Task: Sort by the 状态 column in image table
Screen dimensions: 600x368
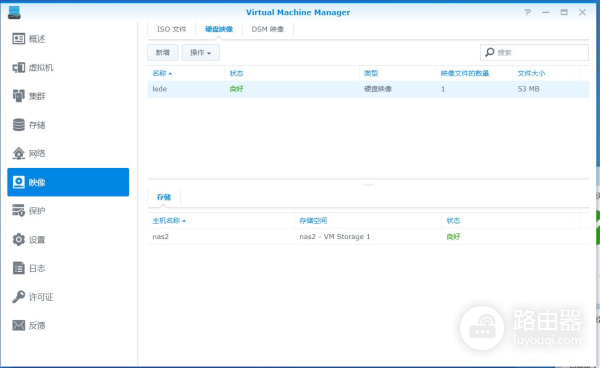Action: click(292, 73)
